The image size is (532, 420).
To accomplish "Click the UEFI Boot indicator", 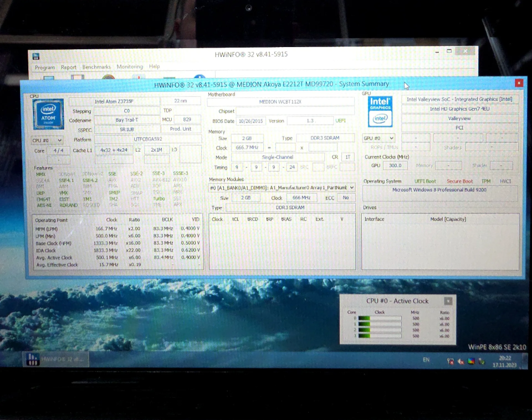I will click(425, 181).
